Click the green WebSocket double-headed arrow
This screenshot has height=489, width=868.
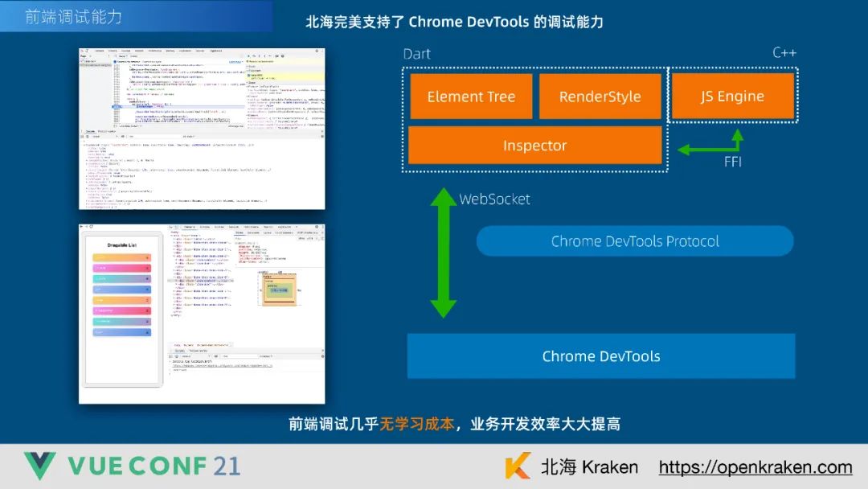[444, 253]
